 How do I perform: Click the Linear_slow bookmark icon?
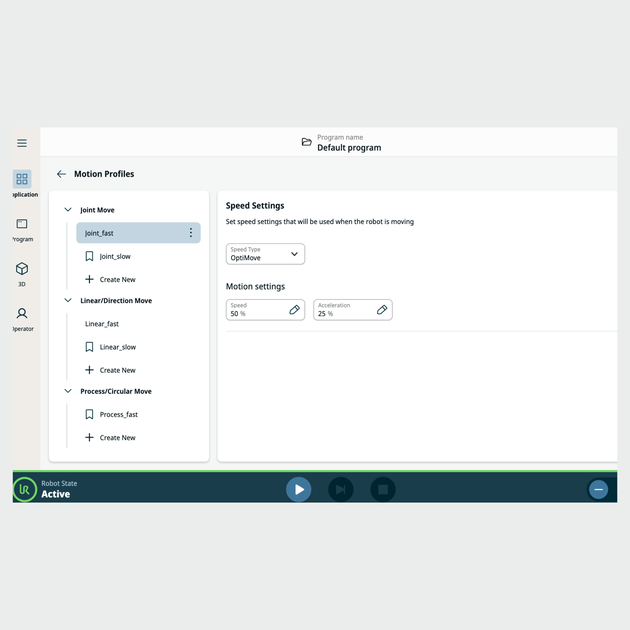[90, 347]
